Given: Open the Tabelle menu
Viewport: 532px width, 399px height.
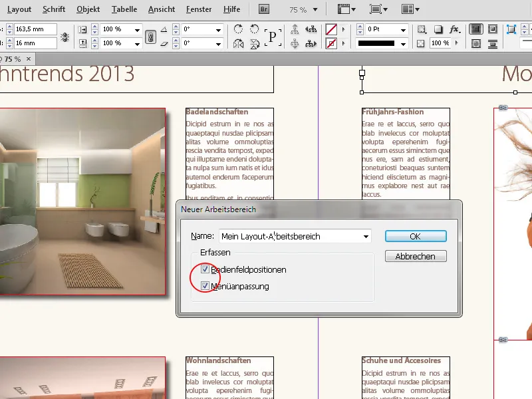Looking at the screenshot, I should click(x=124, y=9).
